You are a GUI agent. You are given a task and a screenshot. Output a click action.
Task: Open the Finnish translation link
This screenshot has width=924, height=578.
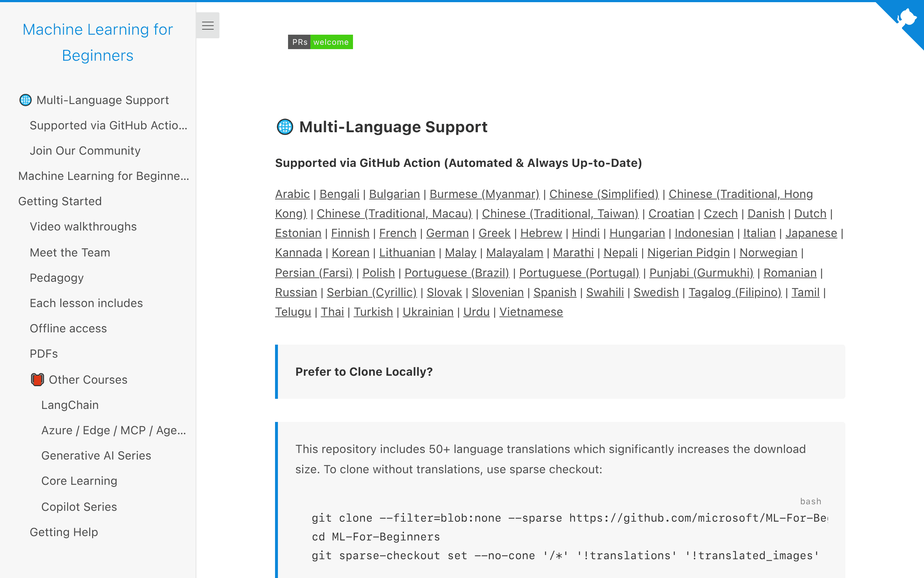[350, 233]
